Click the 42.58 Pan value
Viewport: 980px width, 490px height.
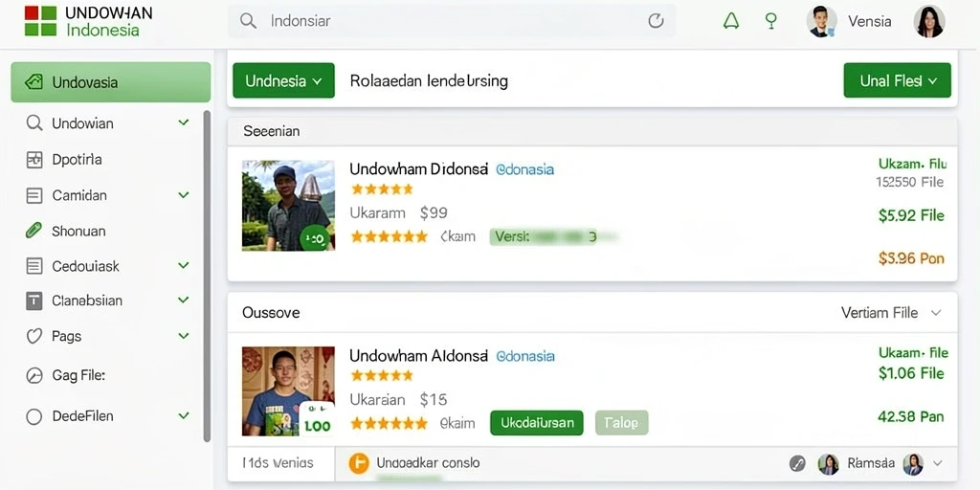pos(911,417)
